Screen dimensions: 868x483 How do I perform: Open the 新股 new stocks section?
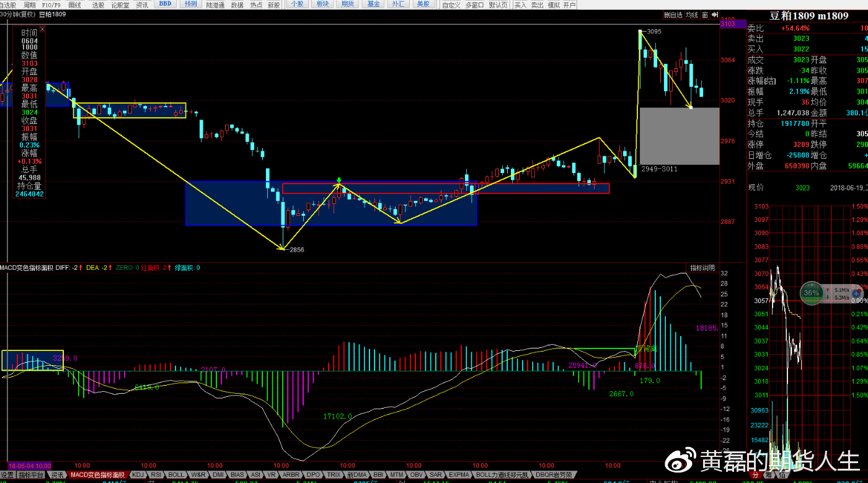274,4
